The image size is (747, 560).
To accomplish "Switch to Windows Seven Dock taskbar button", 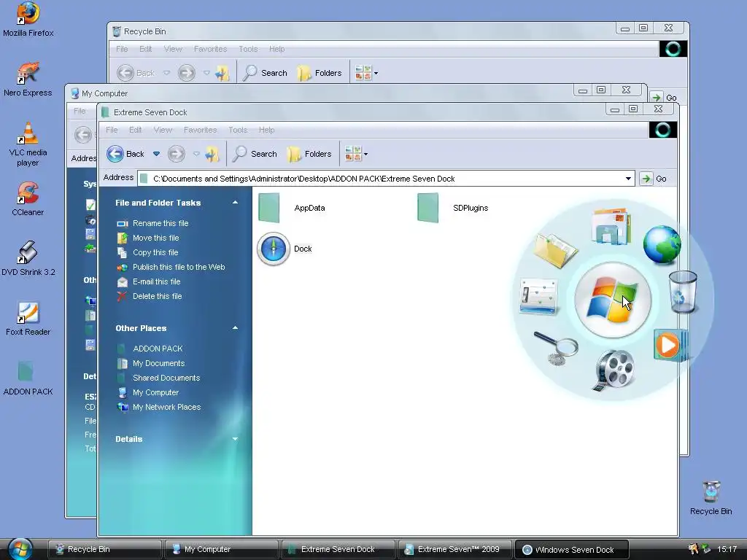I will (x=572, y=549).
